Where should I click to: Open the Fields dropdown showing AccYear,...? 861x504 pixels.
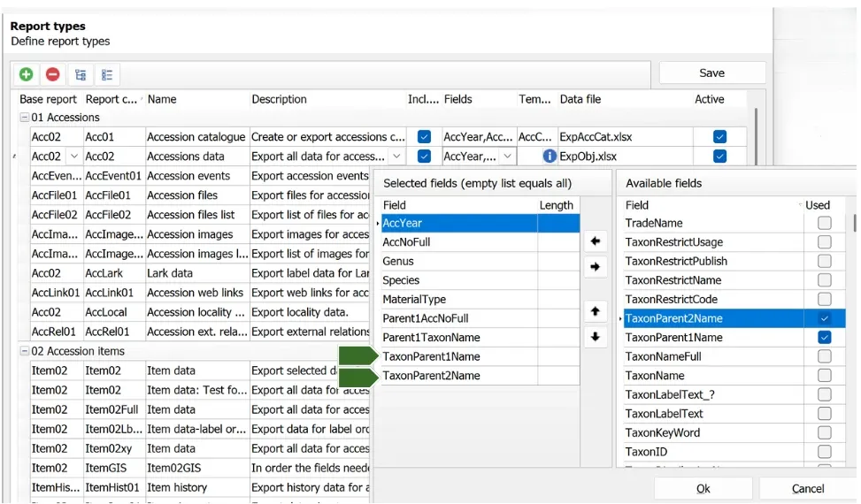pos(508,157)
